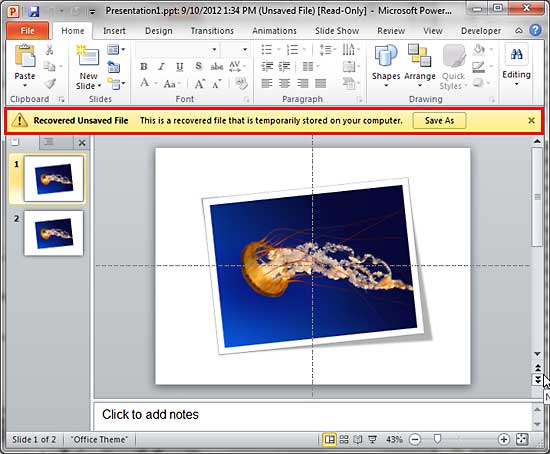Open the File tab
Image resolution: width=550 pixels, height=454 pixels.
coord(27,31)
